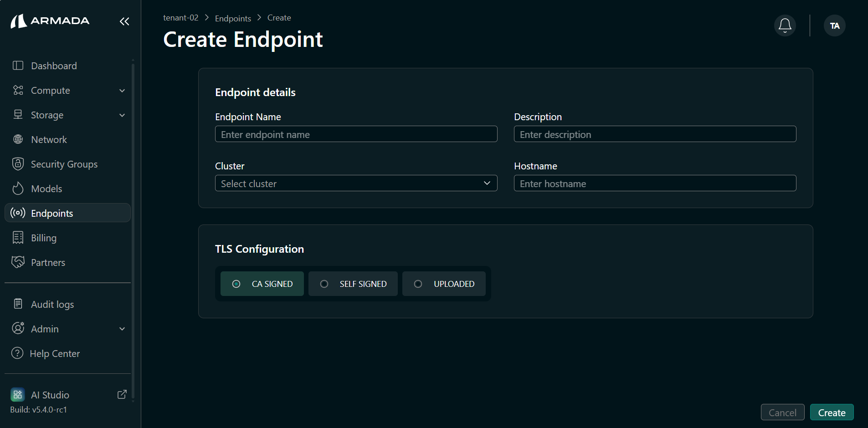This screenshot has width=868, height=428.
Task: Click the AI Studio app icon
Action: [18, 394]
